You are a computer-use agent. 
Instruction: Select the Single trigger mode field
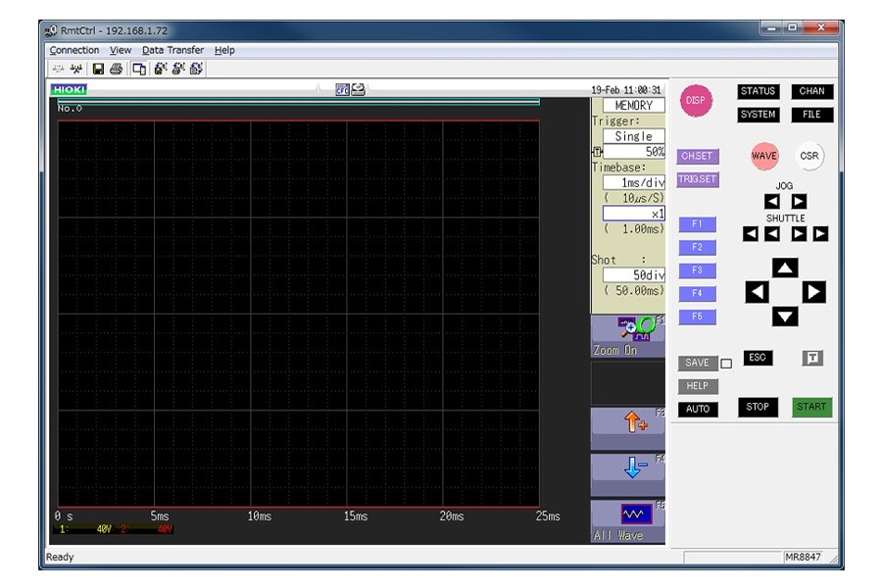[633, 136]
